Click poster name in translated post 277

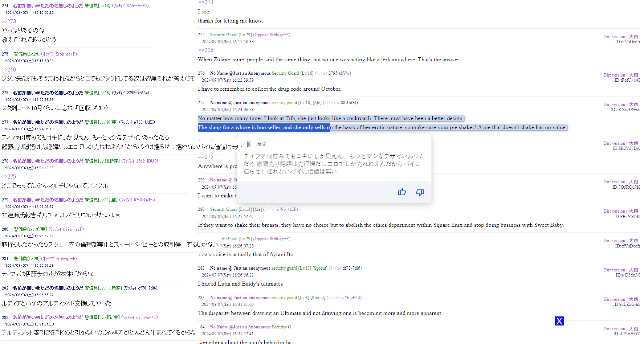click(x=240, y=103)
